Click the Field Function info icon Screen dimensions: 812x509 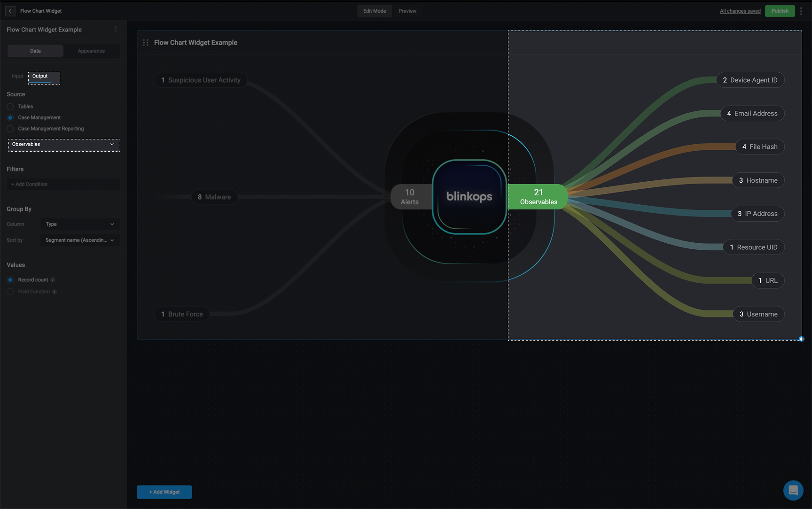tap(55, 292)
